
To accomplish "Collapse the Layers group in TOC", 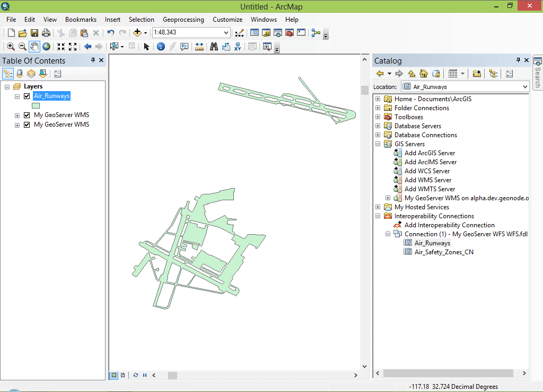I will coord(7,87).
